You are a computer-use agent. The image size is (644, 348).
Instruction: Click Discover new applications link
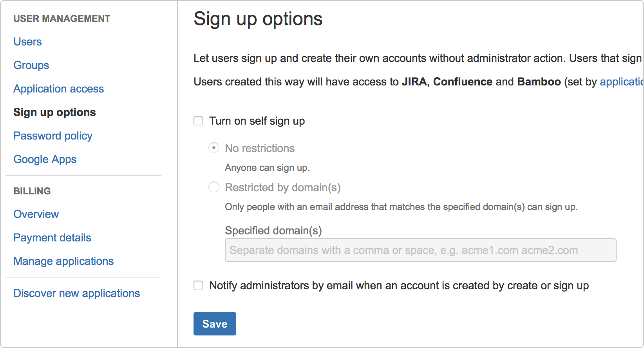pos(77,294)
